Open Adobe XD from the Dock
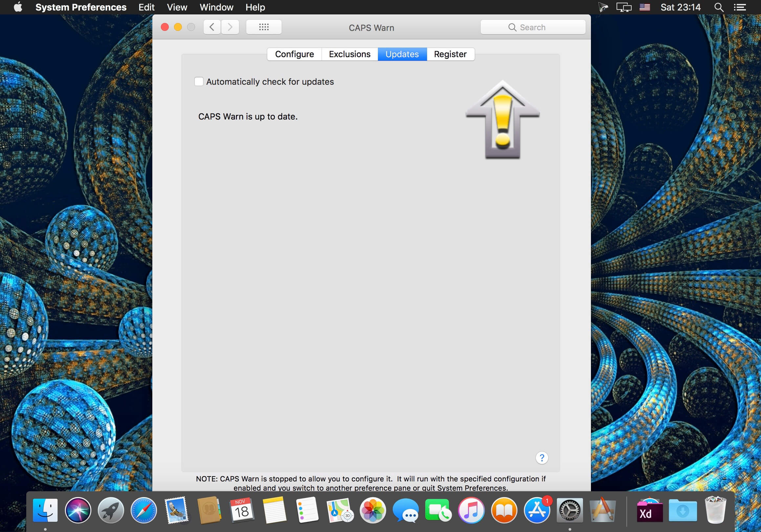This screenshot has height=532, width=761. pos(650,510)
